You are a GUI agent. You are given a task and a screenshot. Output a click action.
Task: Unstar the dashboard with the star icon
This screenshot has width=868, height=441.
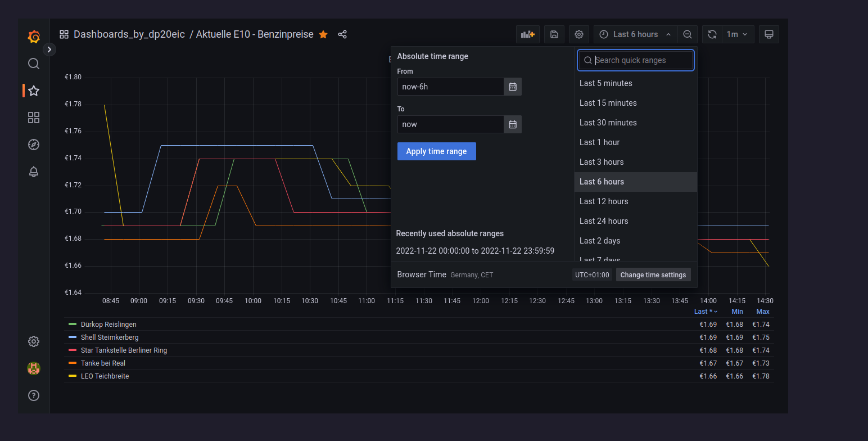(x=323, y=34)
